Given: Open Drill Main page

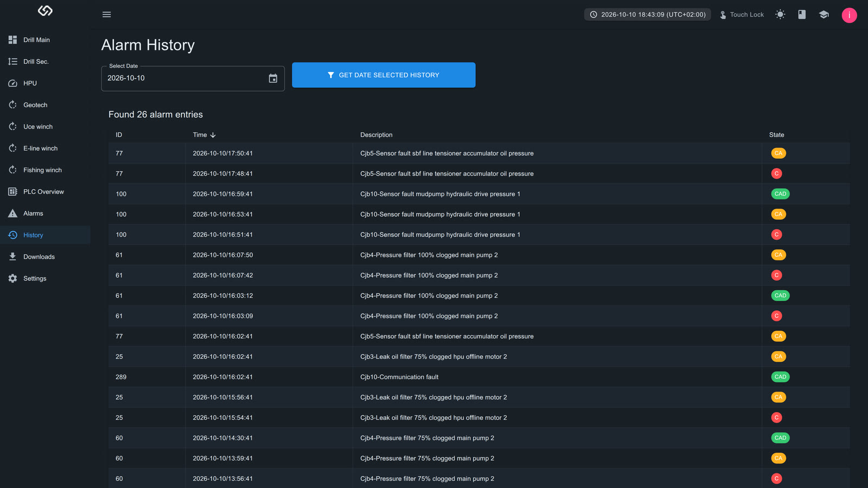Looking at the screenshot, I should [45, 40].
